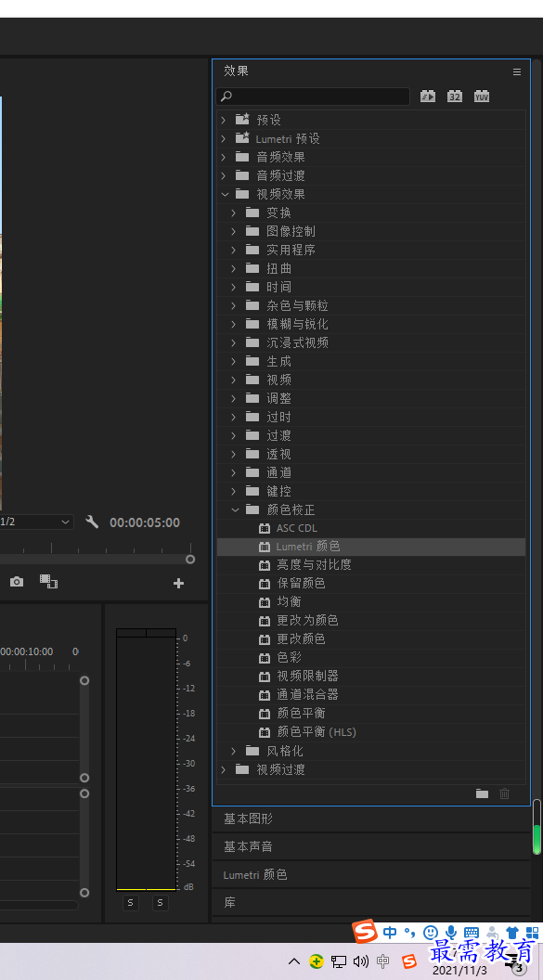543x980 pixels.
Task: Click the vertical scrollbar green thumb
Action: pyautogui.click(x=537, y=839)
